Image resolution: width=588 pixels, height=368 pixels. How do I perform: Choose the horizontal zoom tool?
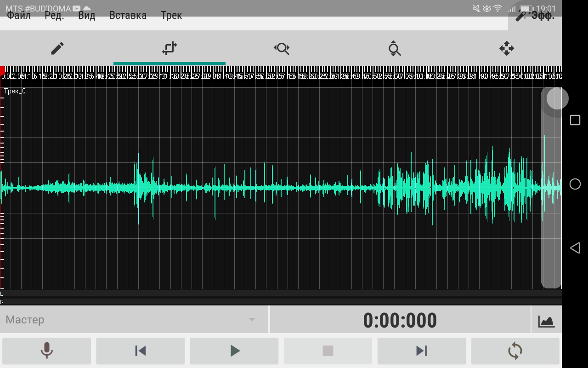[x=282, y=48]
